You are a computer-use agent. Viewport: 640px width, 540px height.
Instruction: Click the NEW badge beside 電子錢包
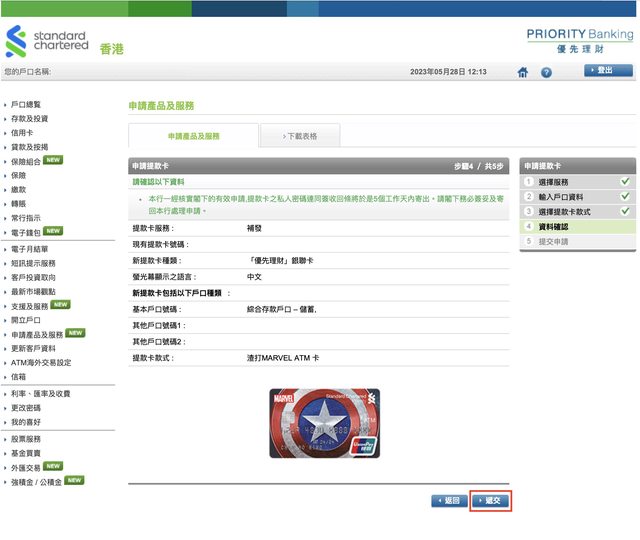pyautogui.click(x=53, y=231)
